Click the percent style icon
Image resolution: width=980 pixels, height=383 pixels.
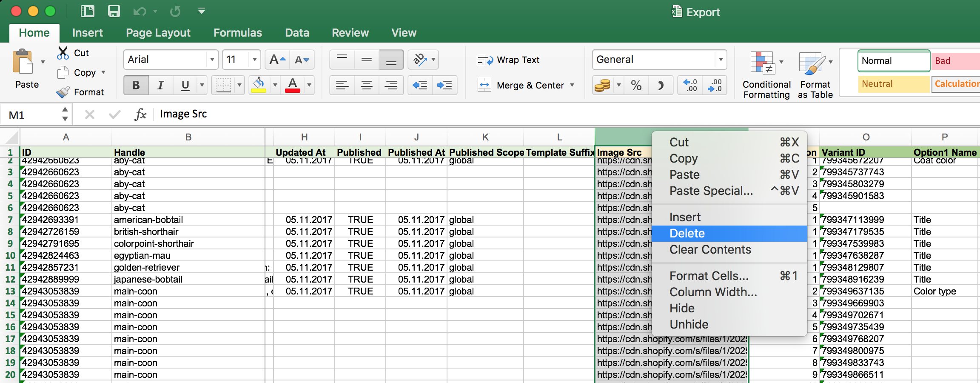pyautogui.click(x=636, y=86)
